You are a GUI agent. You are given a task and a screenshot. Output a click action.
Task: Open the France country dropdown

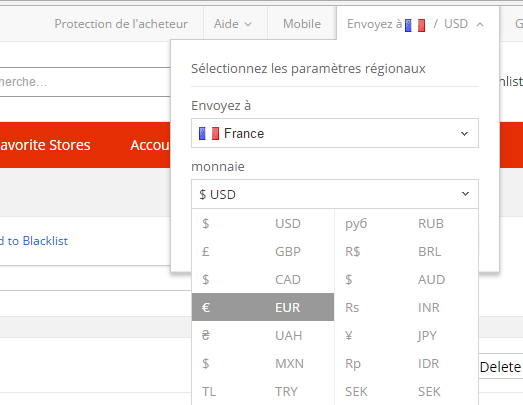click(x=335, y=133)
